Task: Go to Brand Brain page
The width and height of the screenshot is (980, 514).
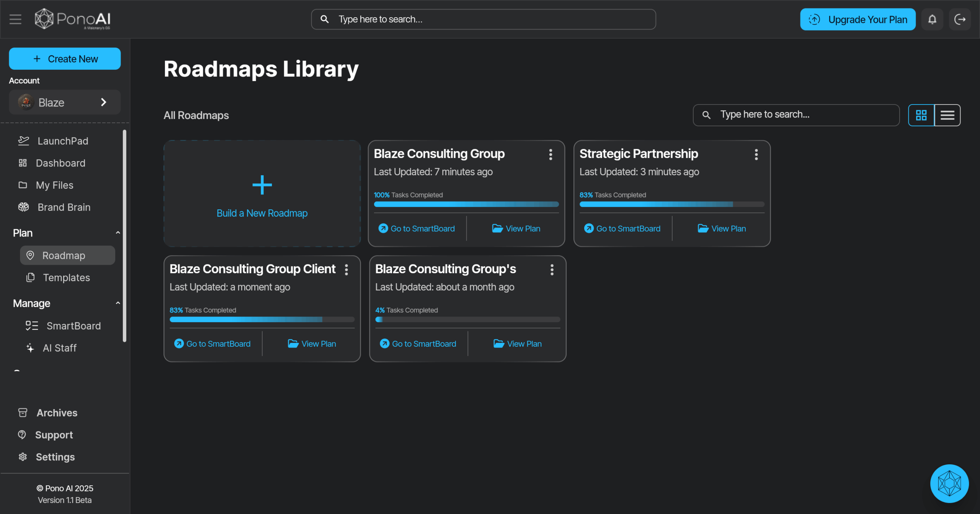Action: tap(64, 207)
